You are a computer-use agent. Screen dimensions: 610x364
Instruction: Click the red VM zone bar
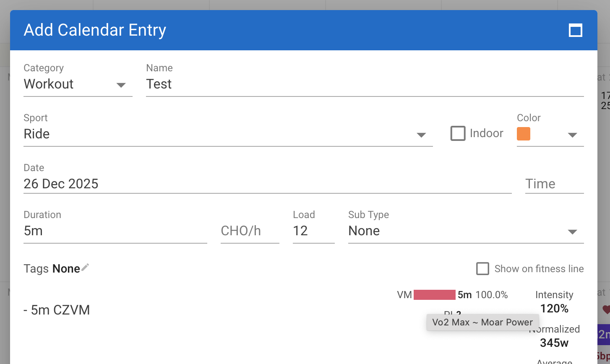pyautogui.click(x=434, y=295)
